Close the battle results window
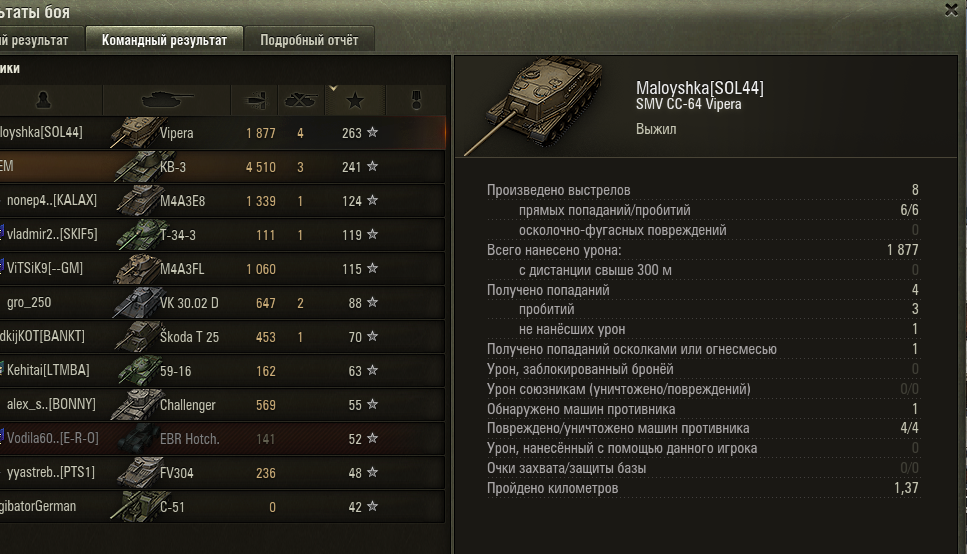The image size is (967, 554). coord(952,10)
